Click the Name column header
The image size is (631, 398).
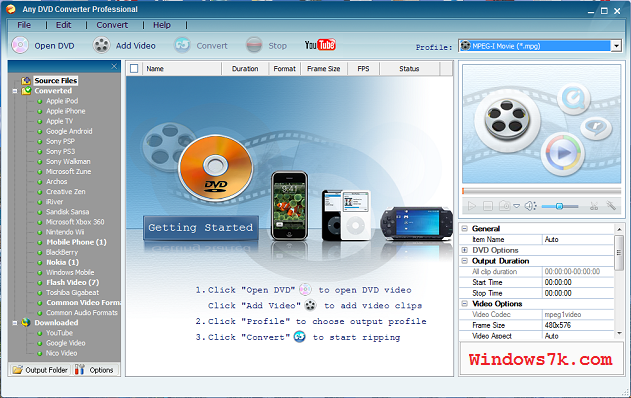[181, 69]
